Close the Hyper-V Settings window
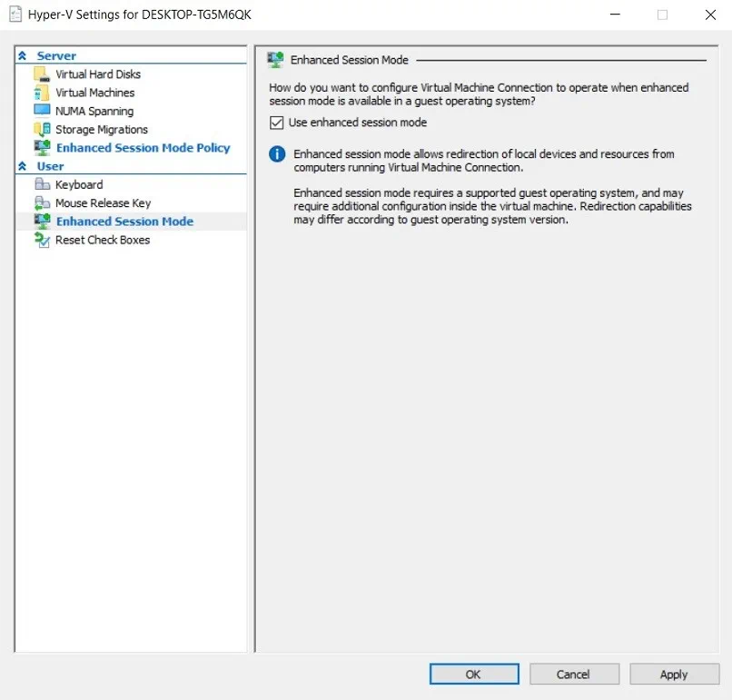The height and width of the screenshot is (700, 732). (x=710, y=15)
